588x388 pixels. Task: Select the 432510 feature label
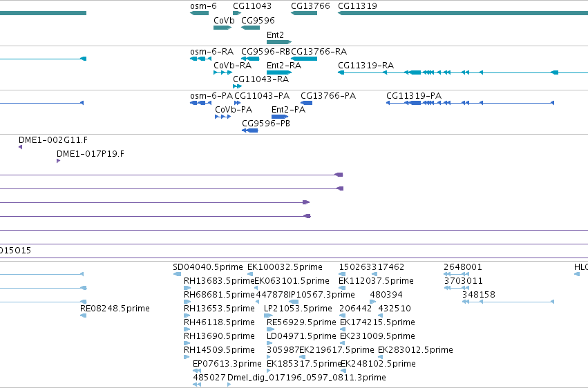point(395,309)
